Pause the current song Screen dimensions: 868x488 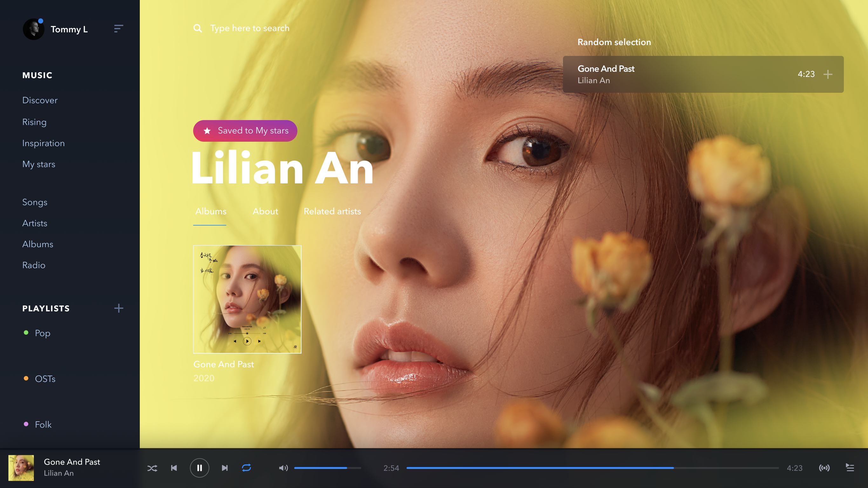pos(200,468)
